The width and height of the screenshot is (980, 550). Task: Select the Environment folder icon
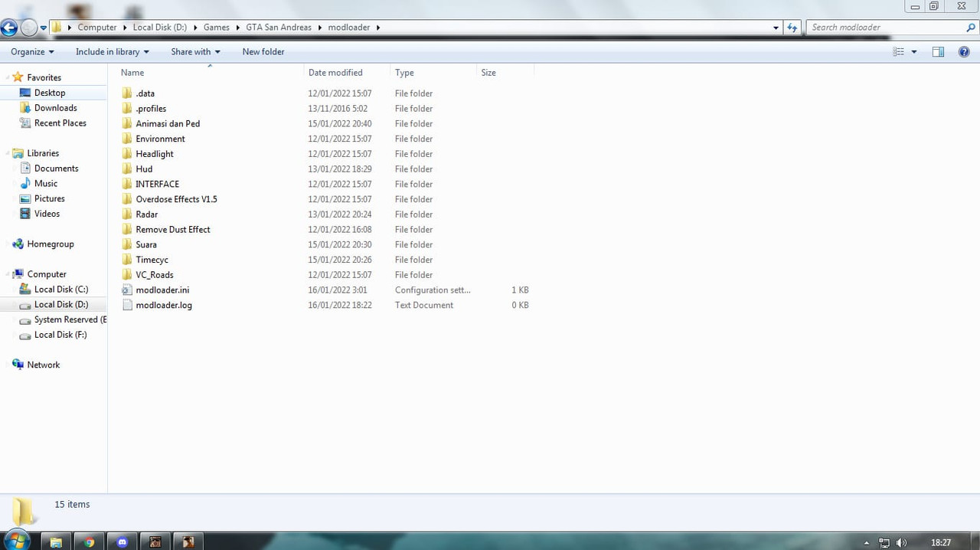[127, 139]
